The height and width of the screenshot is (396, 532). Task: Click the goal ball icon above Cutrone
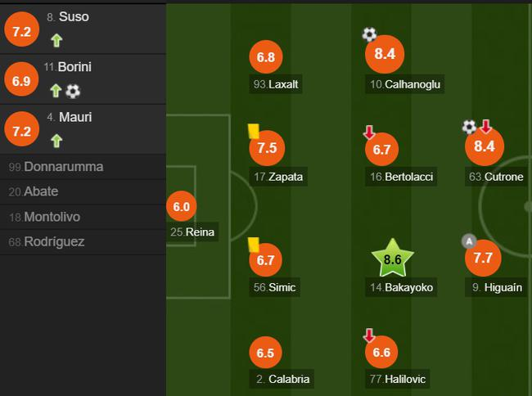(x=469, y=126)
